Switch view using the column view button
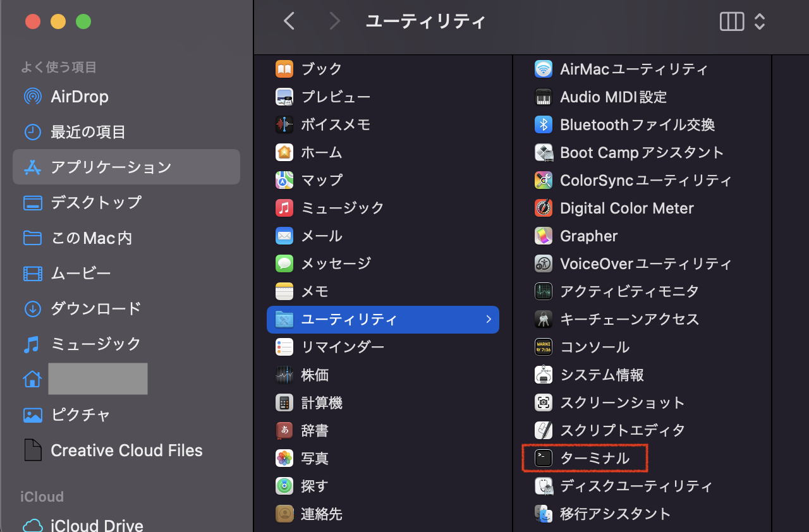This screenshot has height=532, width=809. (x=732, y=22)
